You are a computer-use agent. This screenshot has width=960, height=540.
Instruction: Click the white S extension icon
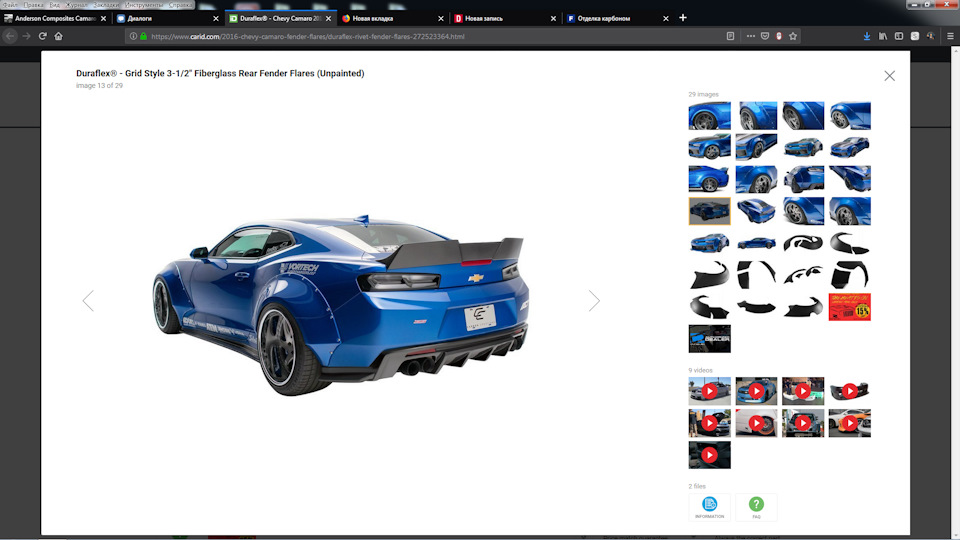pos(915,36)
